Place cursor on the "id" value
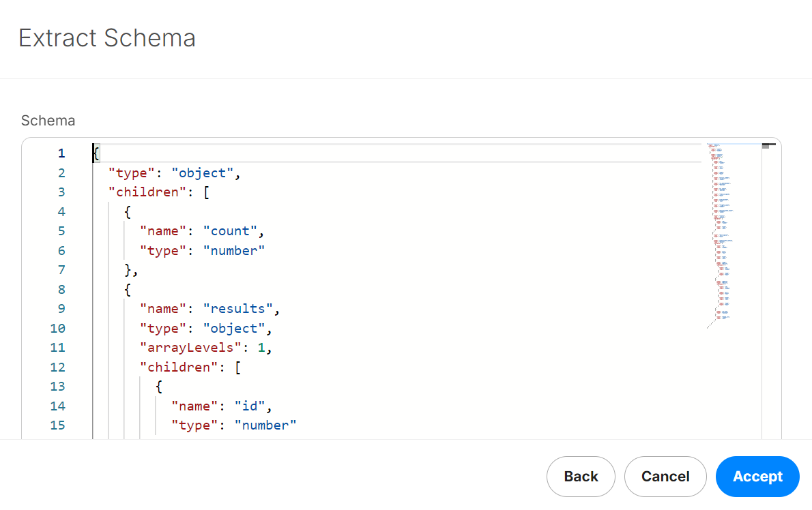 (x=249, y=406)
